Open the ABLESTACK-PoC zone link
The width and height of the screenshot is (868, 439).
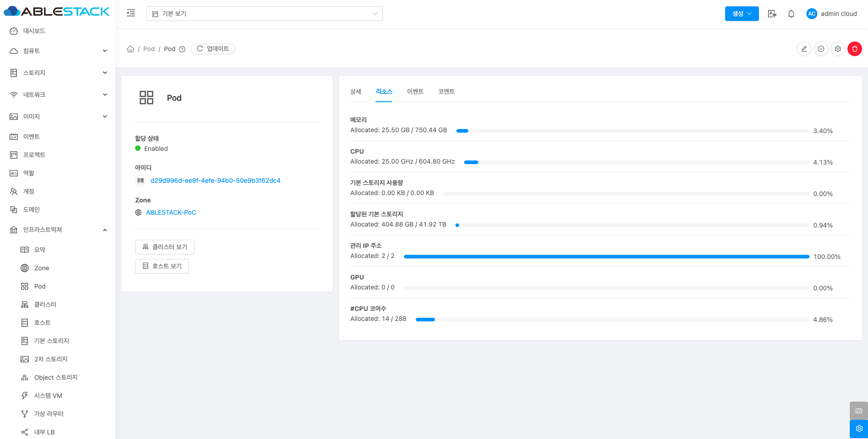pyautogui.click(x=171, y=212)
